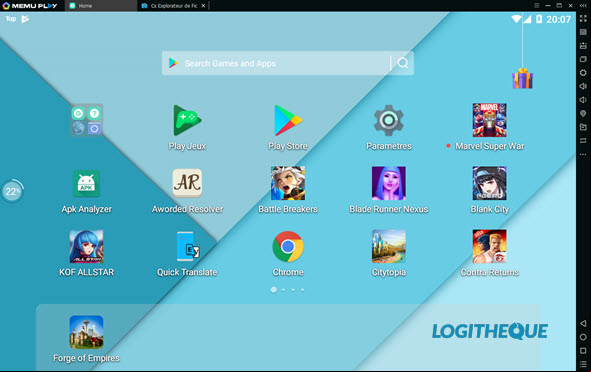This screenshot has height=372, width=591.
Task: Click the 20:07 clock
Action: point(559,19)
